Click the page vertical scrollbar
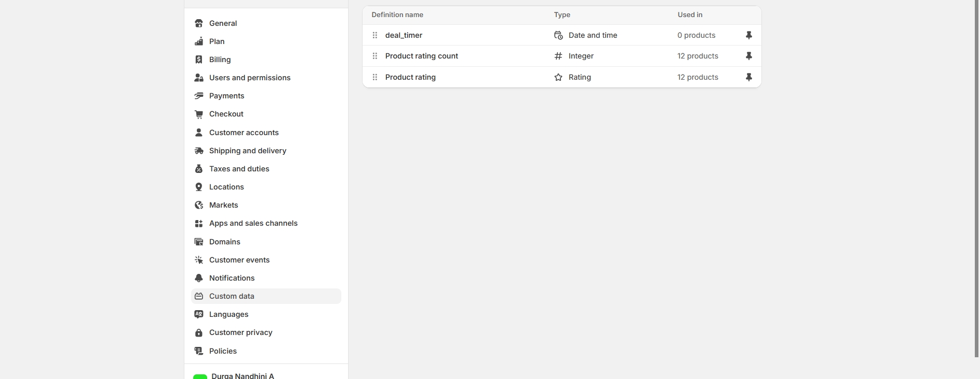Viewport: 980px width, 379px height. click(976, 176)
